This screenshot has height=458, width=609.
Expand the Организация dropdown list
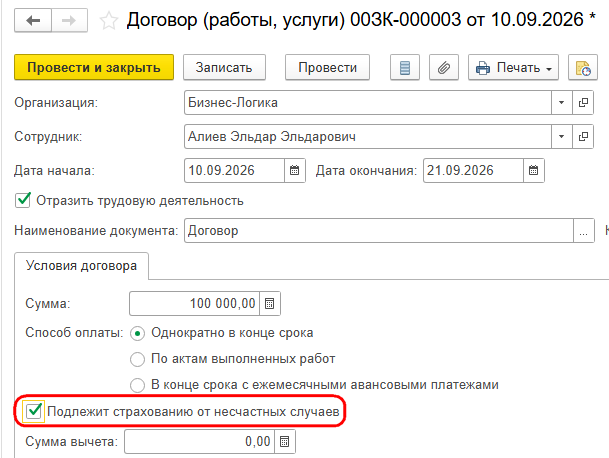click(x=562, y=103)
